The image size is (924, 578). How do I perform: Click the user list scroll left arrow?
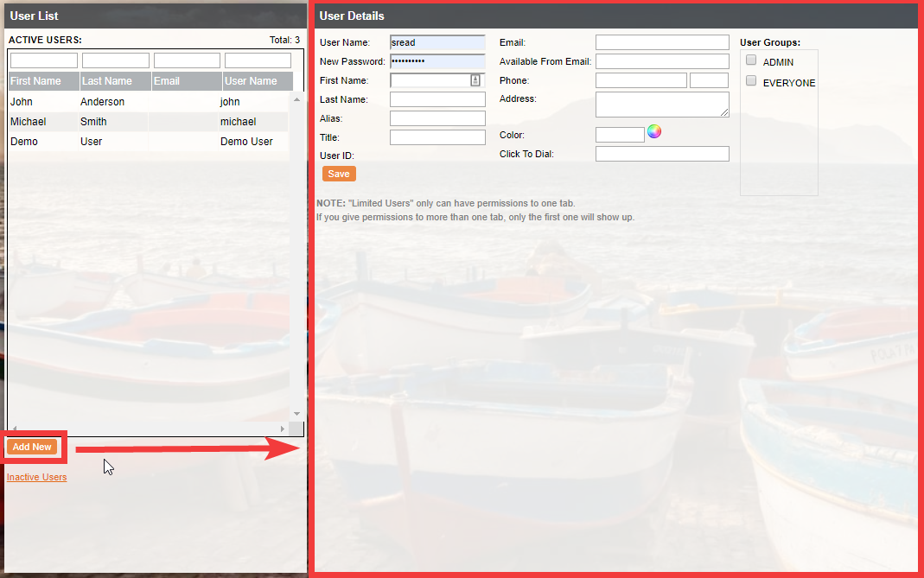[15, 429]
